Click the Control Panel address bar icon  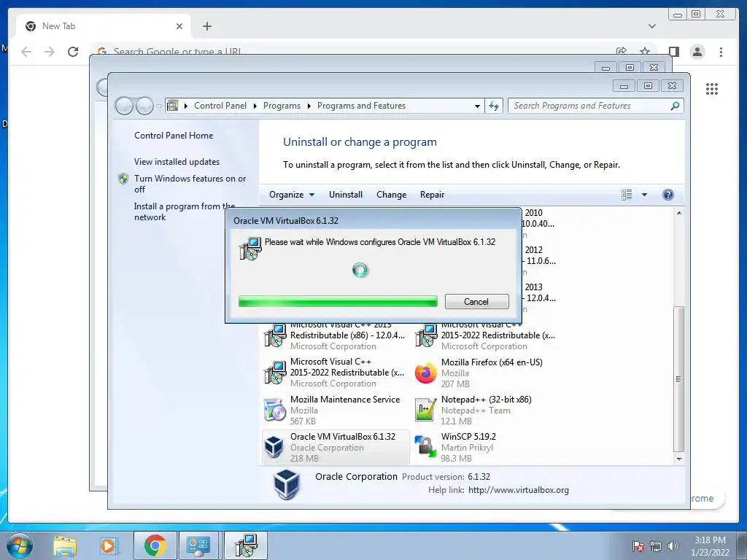coord(172,105)
